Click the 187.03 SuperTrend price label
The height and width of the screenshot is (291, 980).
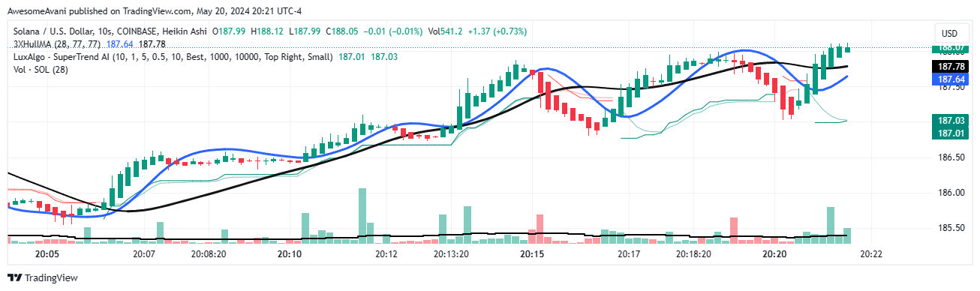951,120
